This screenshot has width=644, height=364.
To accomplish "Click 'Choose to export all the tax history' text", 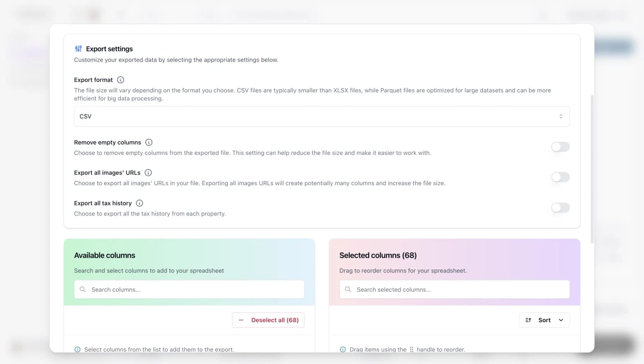I will click(x=150, y=214).
